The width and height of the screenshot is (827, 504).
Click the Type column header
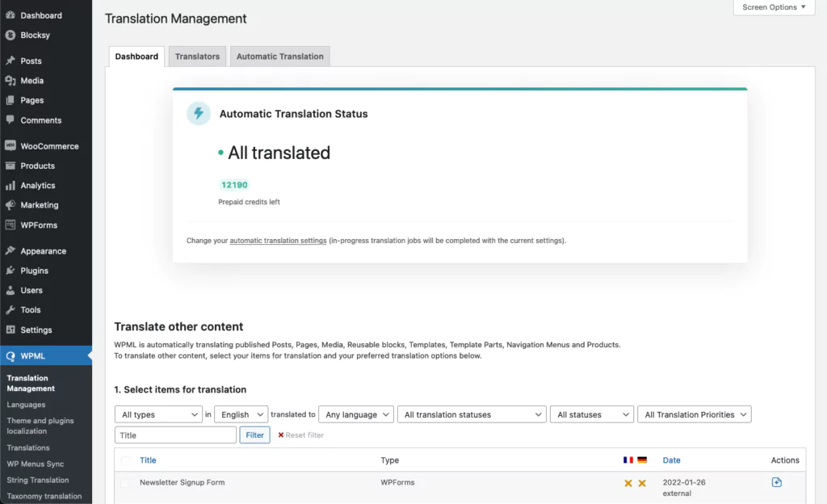(390, 460)
